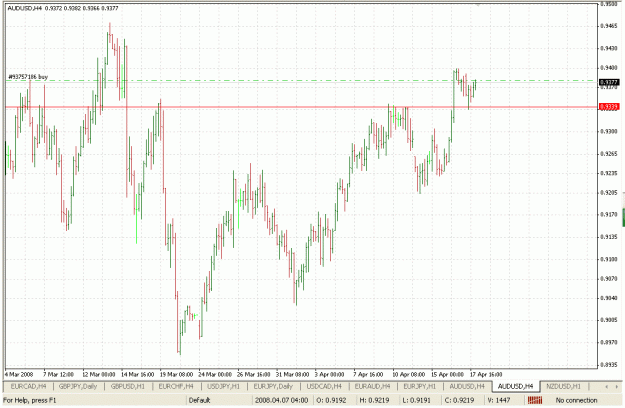Click the Default profile status field

point(199,400)
